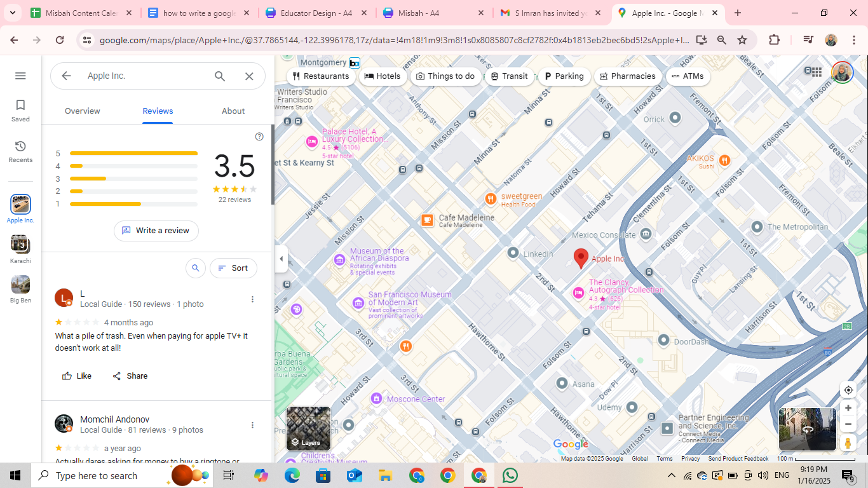
Task: Open File Explorer from the taskbar
Action: (385, 475)
